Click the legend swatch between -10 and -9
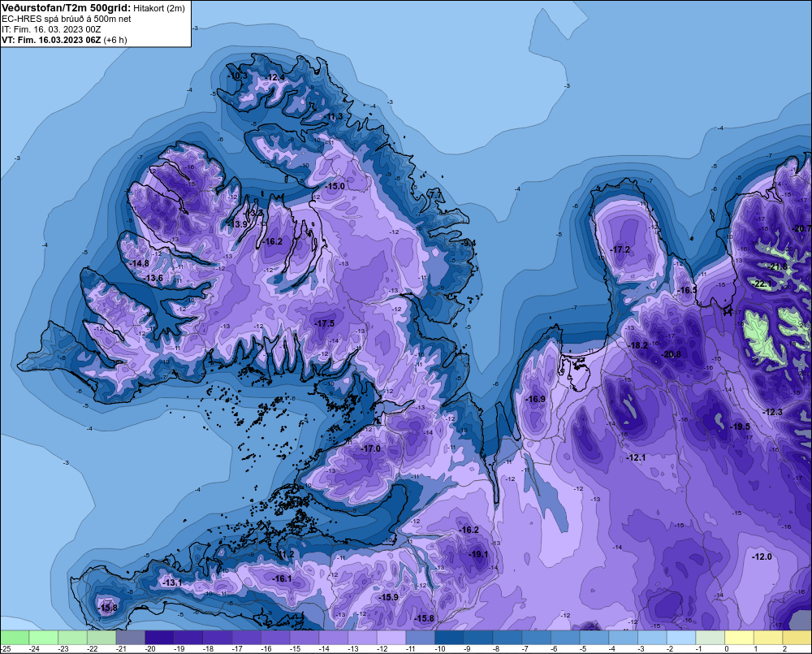The image size is (812, 654). [449, 637]
